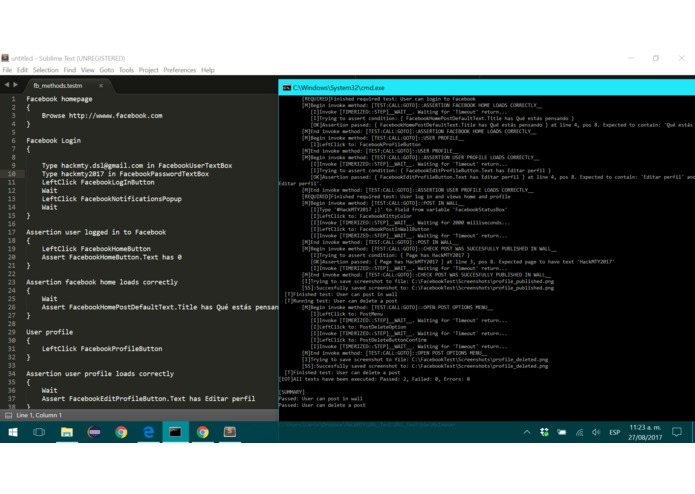Click 'Passed: User can post in wall' output

click(320, 399)
